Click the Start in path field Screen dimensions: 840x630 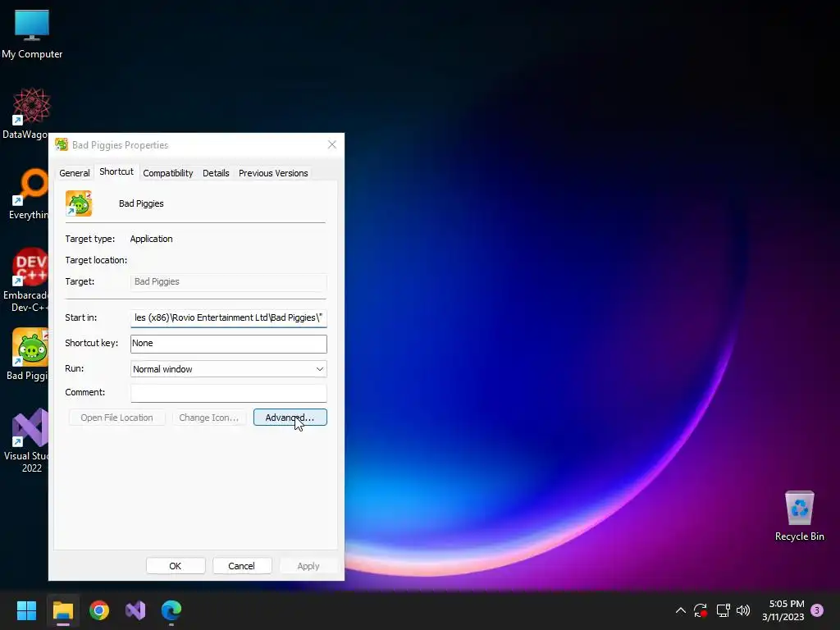click(x=229, y=317)
